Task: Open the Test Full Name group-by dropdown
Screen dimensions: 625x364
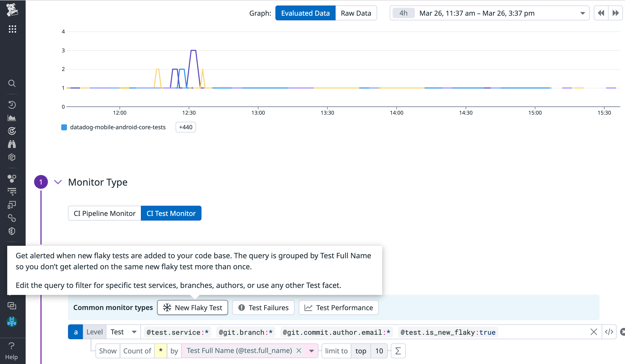Action: (x=311, y=351)
